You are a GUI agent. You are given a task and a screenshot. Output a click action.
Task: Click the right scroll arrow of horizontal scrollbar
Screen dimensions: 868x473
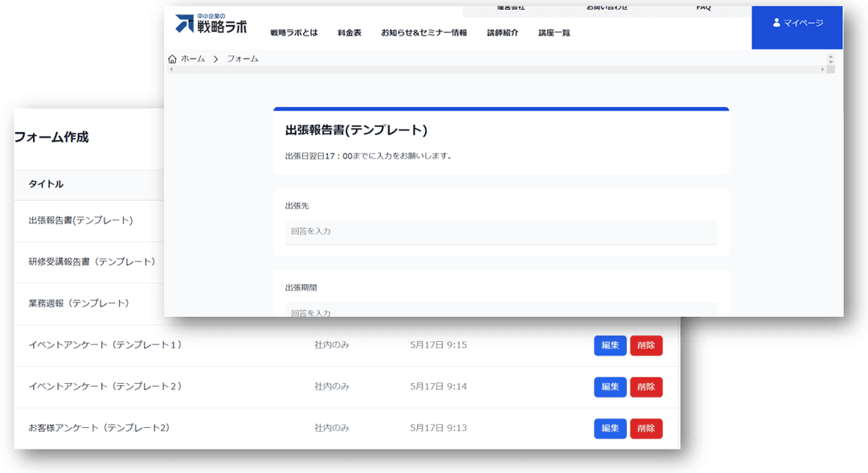822,70
